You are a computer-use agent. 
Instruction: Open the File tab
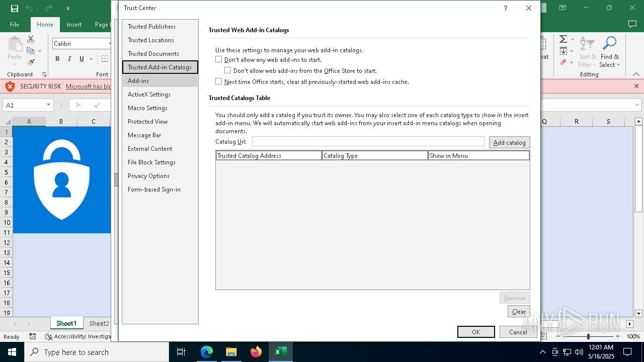click(15, 24)
